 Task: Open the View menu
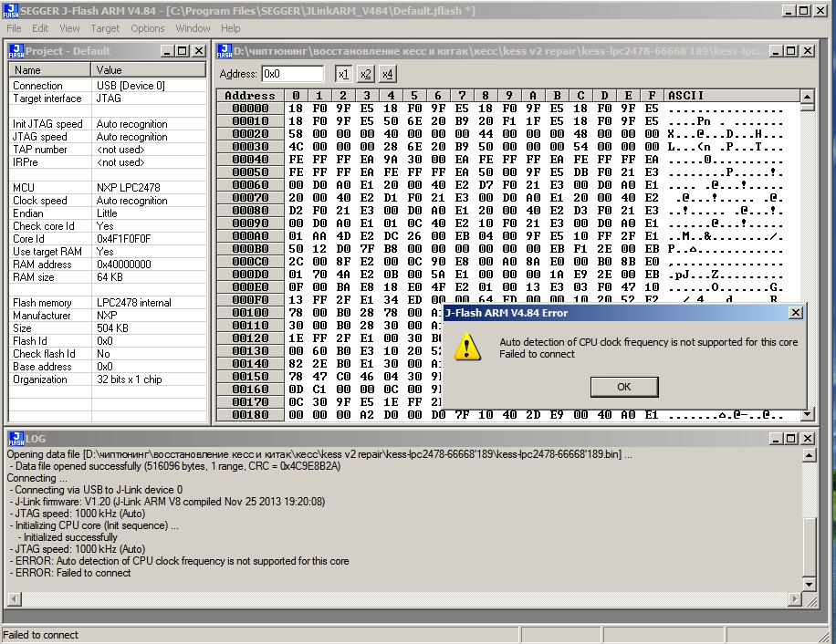coord(69,28)
